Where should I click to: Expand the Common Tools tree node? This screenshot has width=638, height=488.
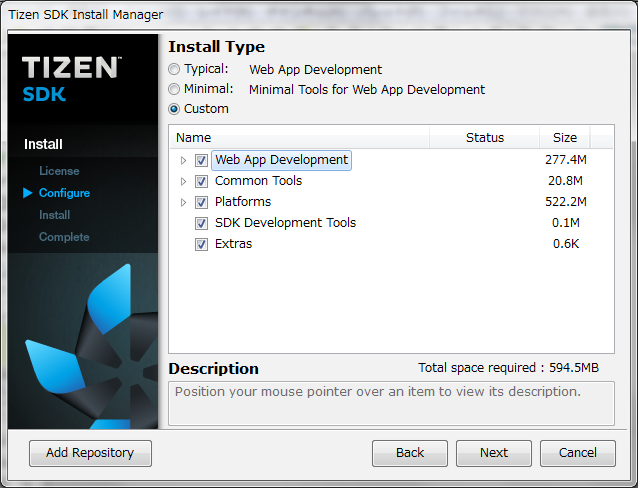pyautogui.click(x=184, y=181)
